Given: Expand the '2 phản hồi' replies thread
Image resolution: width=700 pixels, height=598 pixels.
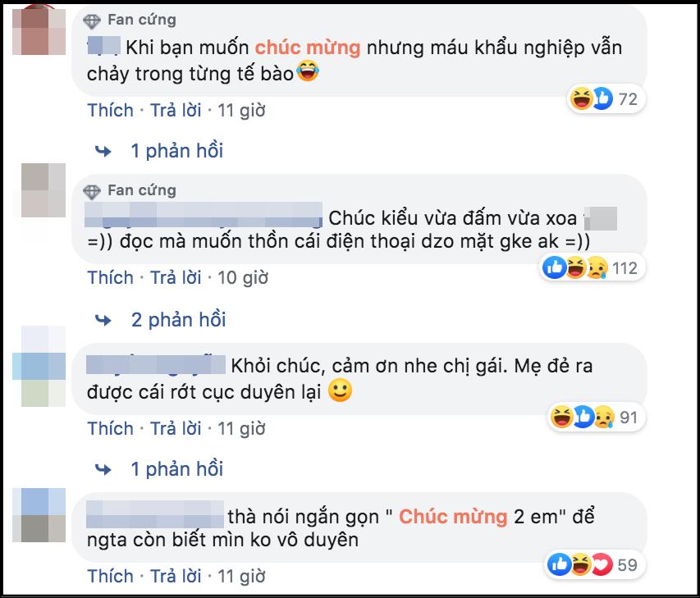Looking at the screenshot, I should pos(178,319).
